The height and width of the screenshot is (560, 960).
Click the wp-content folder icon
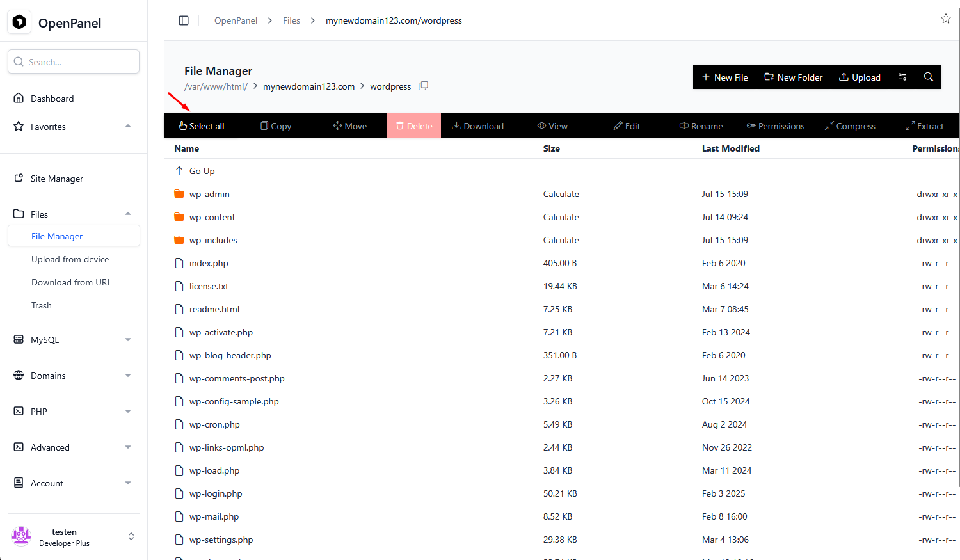(x=179, y=217)
